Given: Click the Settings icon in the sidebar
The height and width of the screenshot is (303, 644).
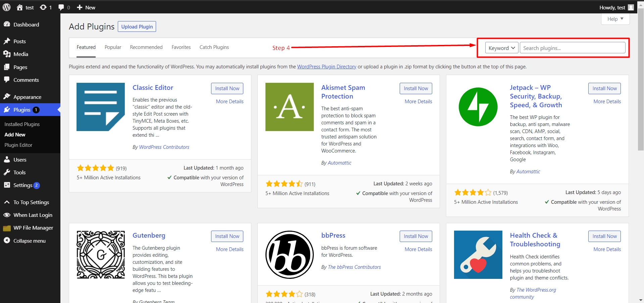Looking at the screenshot, I should pyautogui.click(x=7, y=185).
